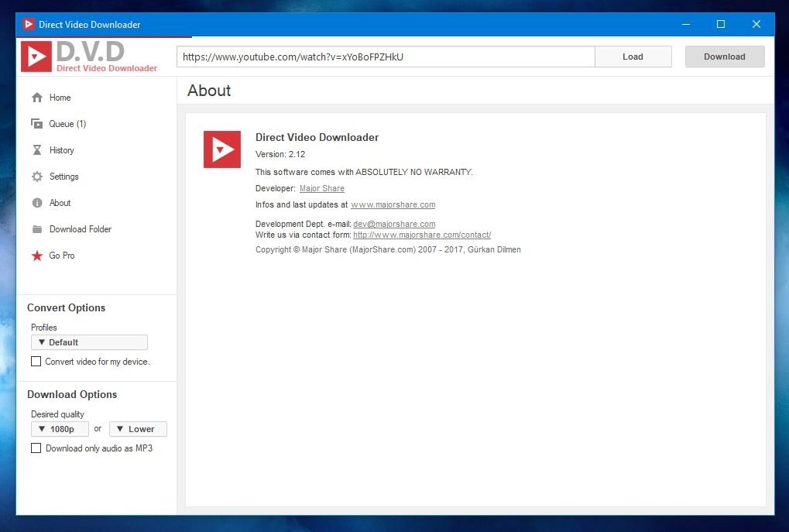Go to History section

(61, 150)
